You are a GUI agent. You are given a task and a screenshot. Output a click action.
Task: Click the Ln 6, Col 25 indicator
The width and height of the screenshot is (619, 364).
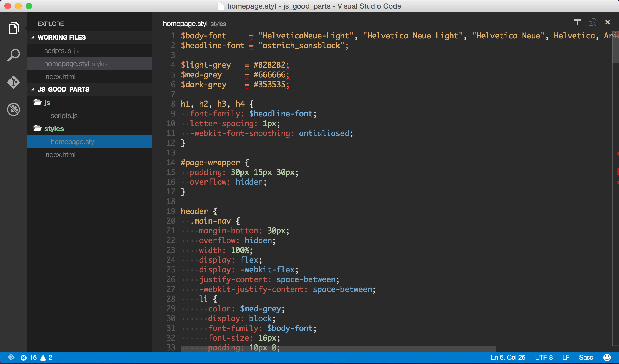(508, 357)
